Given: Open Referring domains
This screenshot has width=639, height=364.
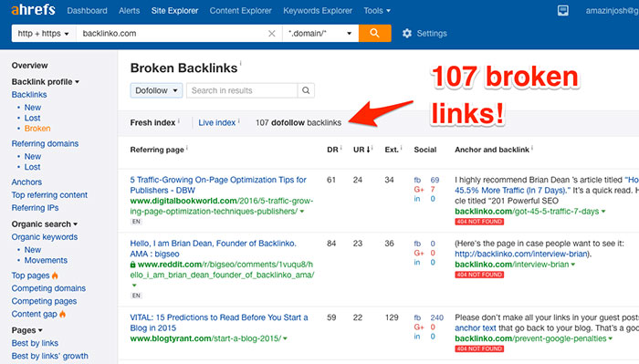Looking at the screenshot, I should pyautogui.click(x=45, y=144).
